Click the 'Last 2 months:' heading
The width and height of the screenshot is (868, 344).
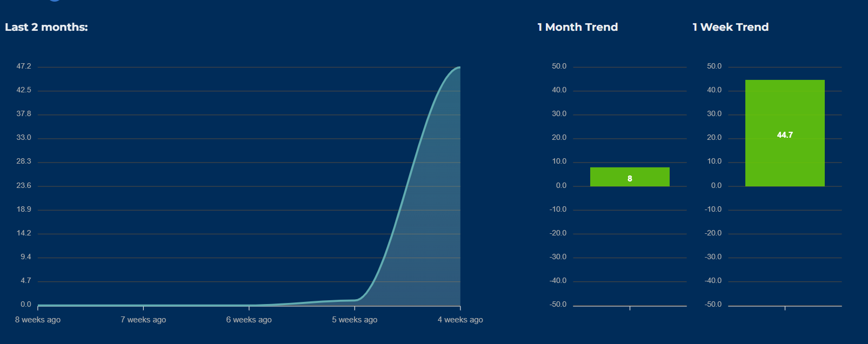pos(46,27)
